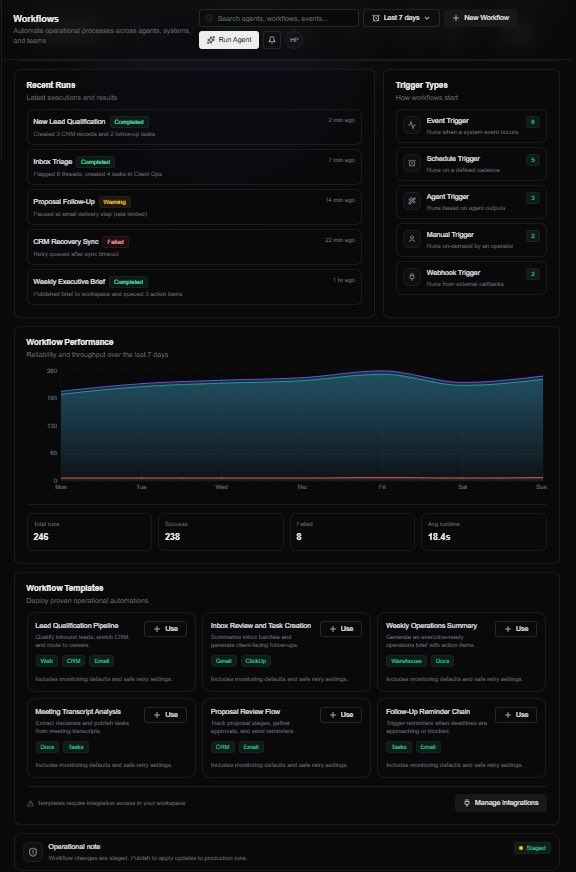Viewport: 576px width, 872px height.
Task: Click the Operational note shield icon
Action: tap(33, 851)
